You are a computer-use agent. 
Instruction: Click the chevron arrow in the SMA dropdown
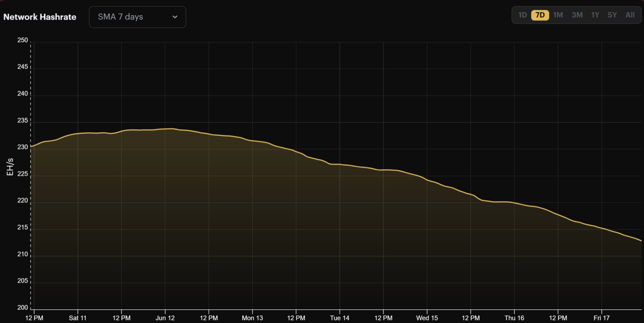point(175,17)
